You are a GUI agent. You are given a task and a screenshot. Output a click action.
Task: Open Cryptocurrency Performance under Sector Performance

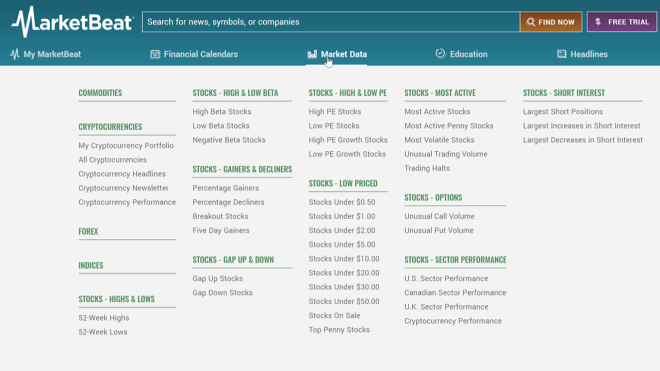pyautogui.click(x=453, y=321)
